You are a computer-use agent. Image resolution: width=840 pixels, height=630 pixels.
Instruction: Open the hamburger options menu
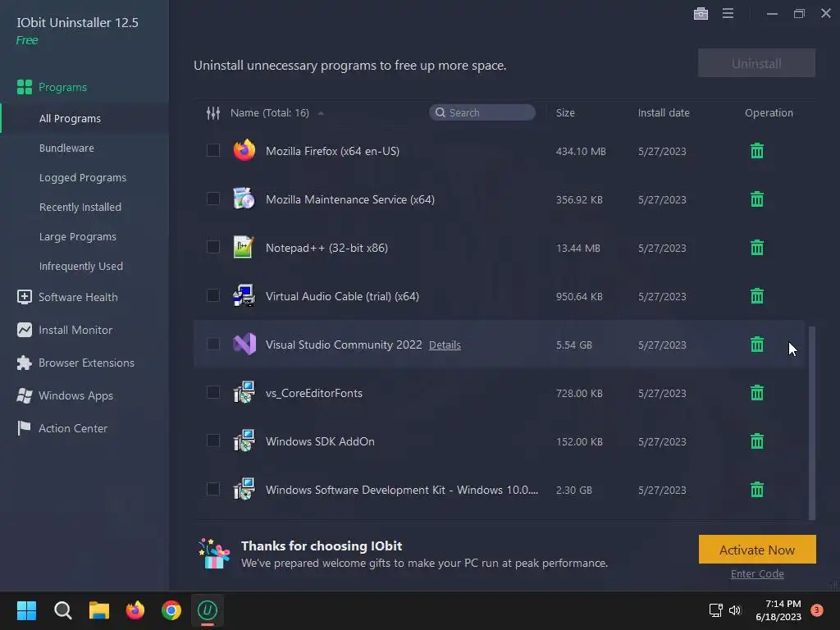pyautogui.click(x=728, y=13)
